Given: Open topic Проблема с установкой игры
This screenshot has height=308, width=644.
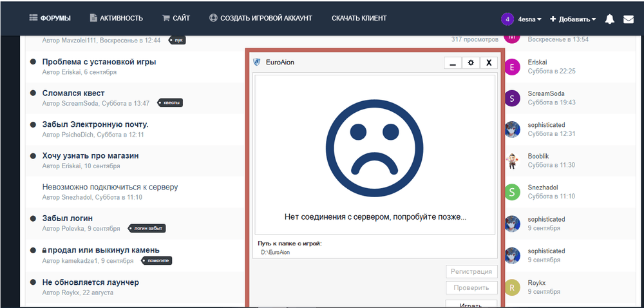Looking at the screenshot, I should [99, 62].
